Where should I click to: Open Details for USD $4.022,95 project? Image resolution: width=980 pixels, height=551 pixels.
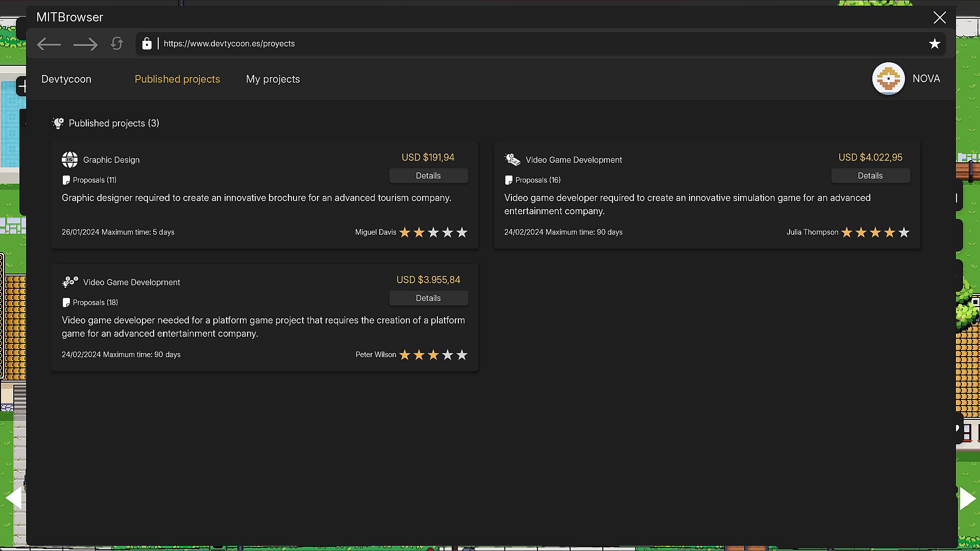coord(870,176)
